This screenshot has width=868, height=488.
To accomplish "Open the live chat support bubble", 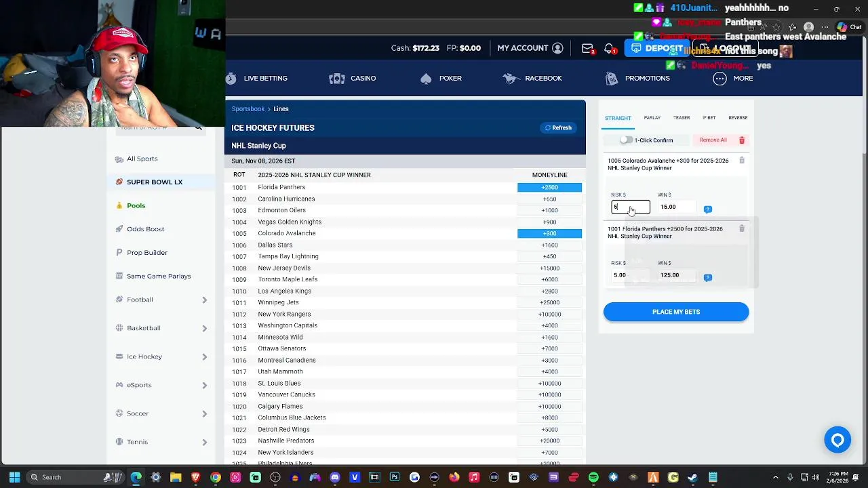I will [837, 441].
